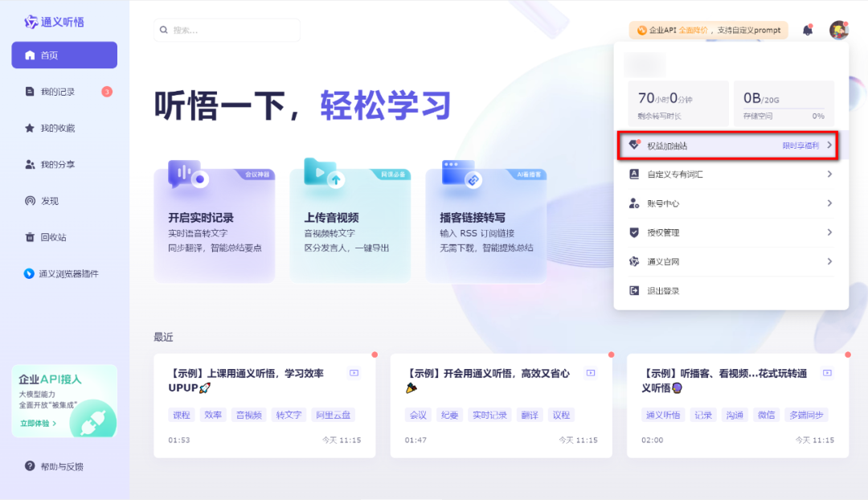Expand the 授权管理 chevron
Screen dimensions: 868x500
coord(829,232)
